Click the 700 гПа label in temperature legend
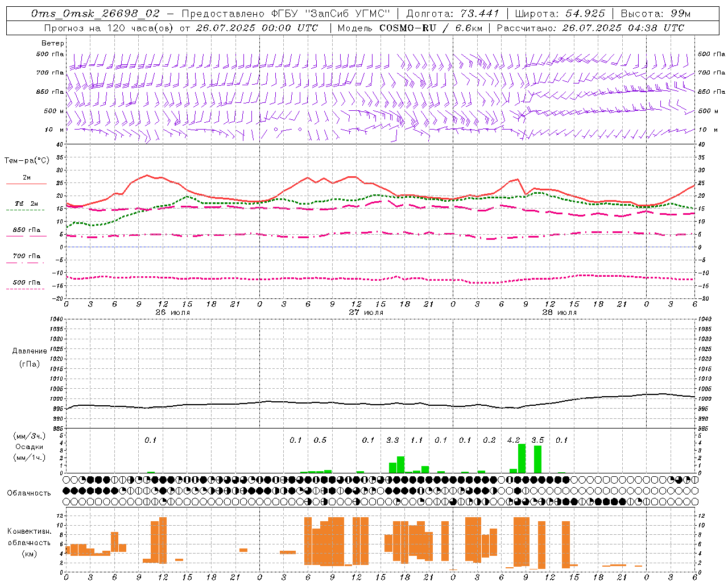Image resolution: width=728 pixels, height=582 pixels. (27, 256)
